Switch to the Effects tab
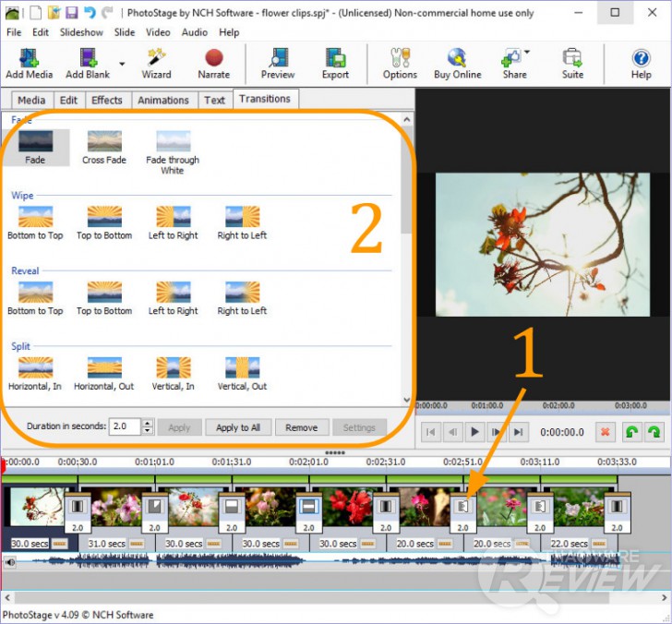Viewport: 672px width, 624px height. [x=107, y=101]
